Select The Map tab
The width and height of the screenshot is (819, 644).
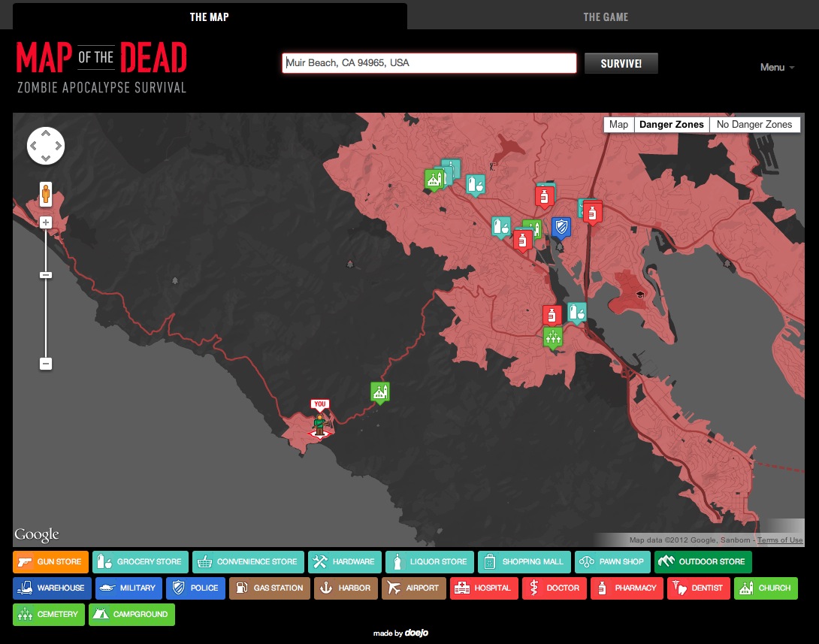(209, 17)
